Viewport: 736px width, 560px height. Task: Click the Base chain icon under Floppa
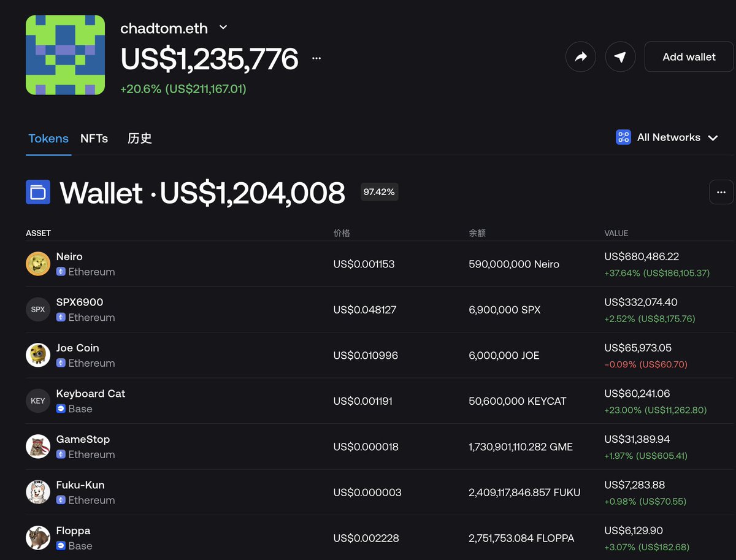[61, 545]
